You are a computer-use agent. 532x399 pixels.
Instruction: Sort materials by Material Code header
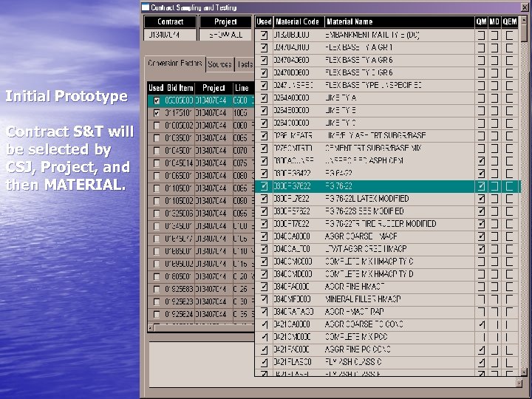[x=299, y=22]
